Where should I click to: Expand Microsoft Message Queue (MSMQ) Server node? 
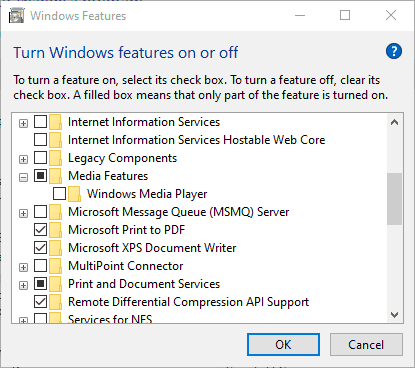tap(23, 214)
